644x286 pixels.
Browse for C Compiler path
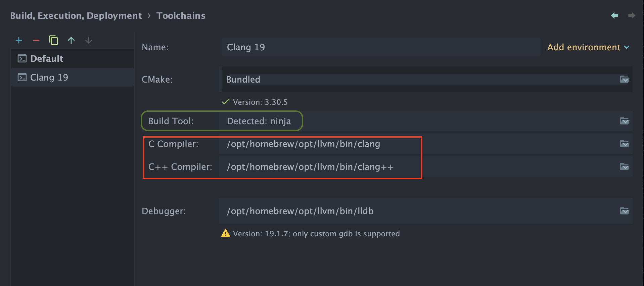pyautogui.click(x=624, y=144)
